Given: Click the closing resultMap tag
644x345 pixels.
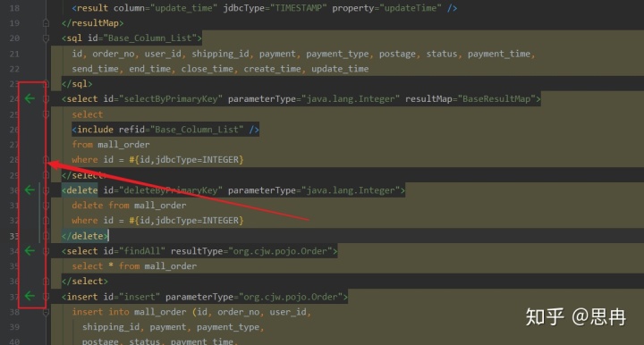Looking at the screenshot, I should (92, 23).
